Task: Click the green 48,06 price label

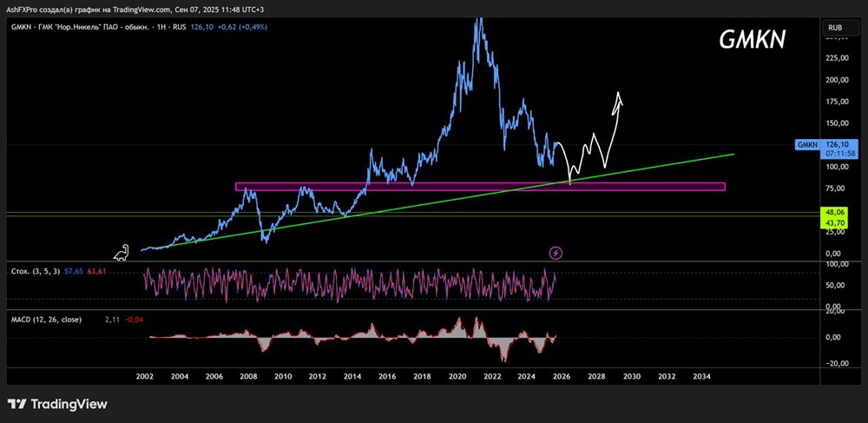Action: tap(833, 212)
